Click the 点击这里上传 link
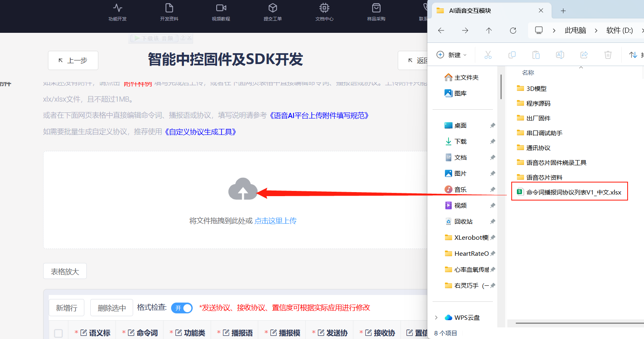Image resolution: width=644 pixels, height=339 pixels. point(275,221)
